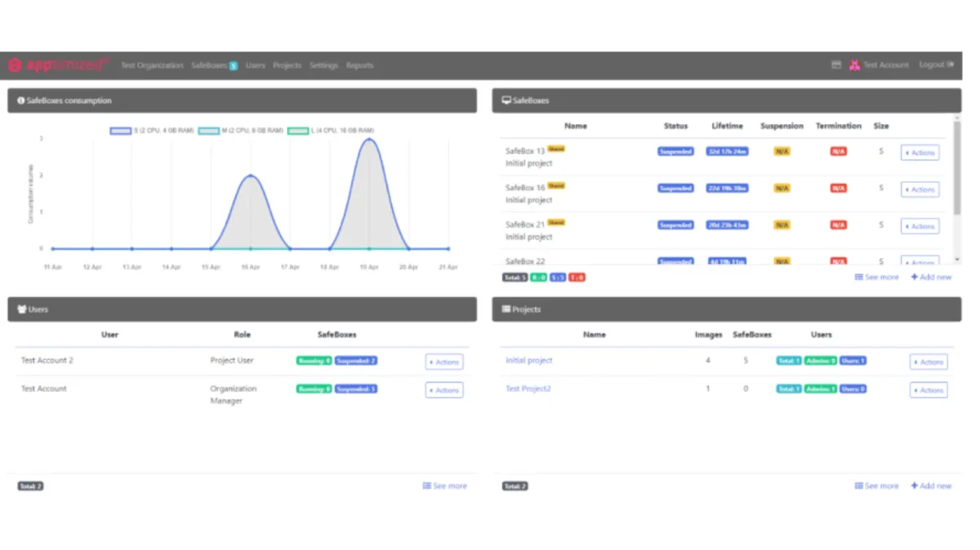Open the Initial project link in Projects

coord(528,361)
